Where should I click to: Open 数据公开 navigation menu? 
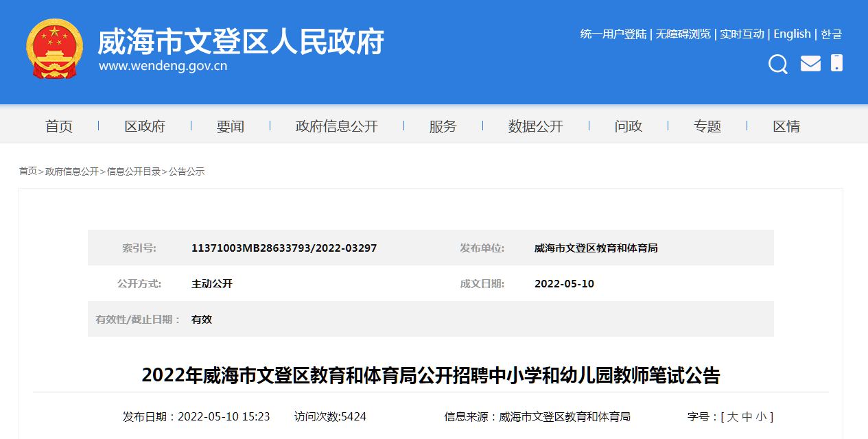[536, 126]
